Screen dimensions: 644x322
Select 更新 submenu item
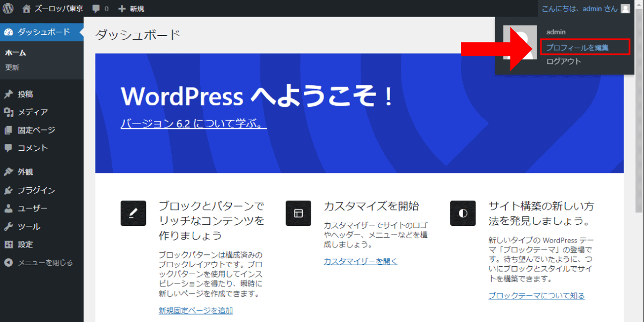(12, 68)
